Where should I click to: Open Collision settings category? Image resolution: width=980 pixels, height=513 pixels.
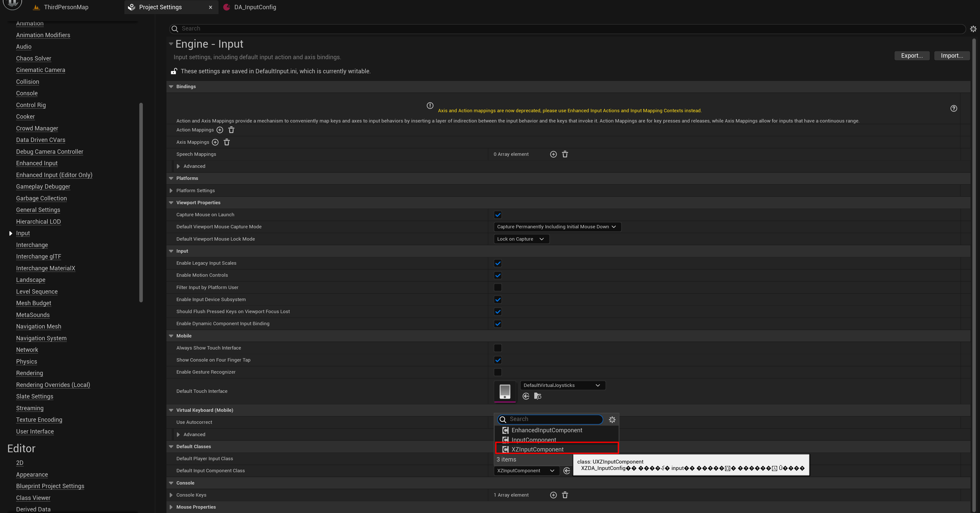coord(27,82)
